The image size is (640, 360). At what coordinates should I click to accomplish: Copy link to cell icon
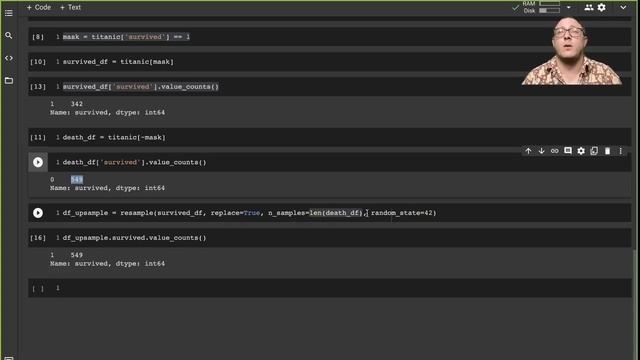coord(554,151)
